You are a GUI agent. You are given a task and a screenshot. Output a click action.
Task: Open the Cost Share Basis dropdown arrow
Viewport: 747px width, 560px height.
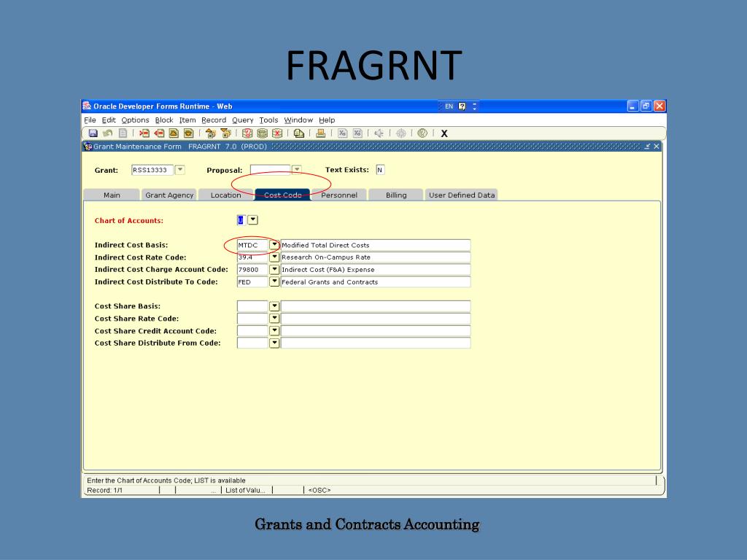click(274, 306)
